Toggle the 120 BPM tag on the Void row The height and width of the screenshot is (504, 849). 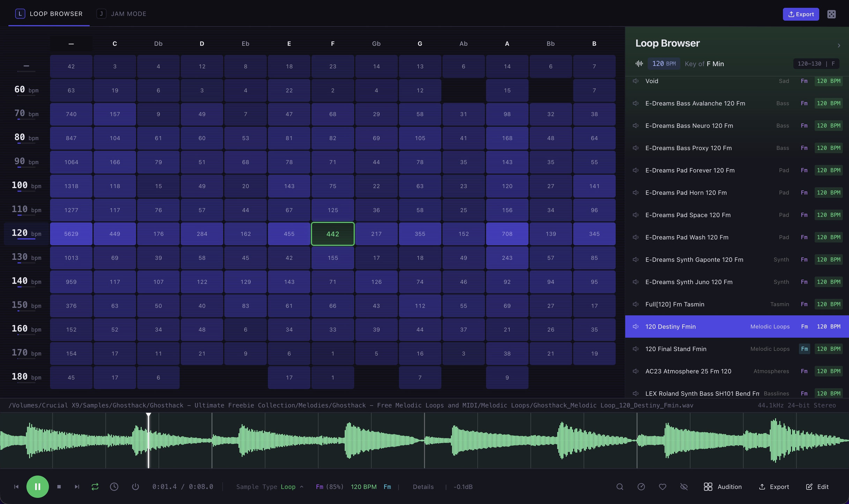pos(828,81)
